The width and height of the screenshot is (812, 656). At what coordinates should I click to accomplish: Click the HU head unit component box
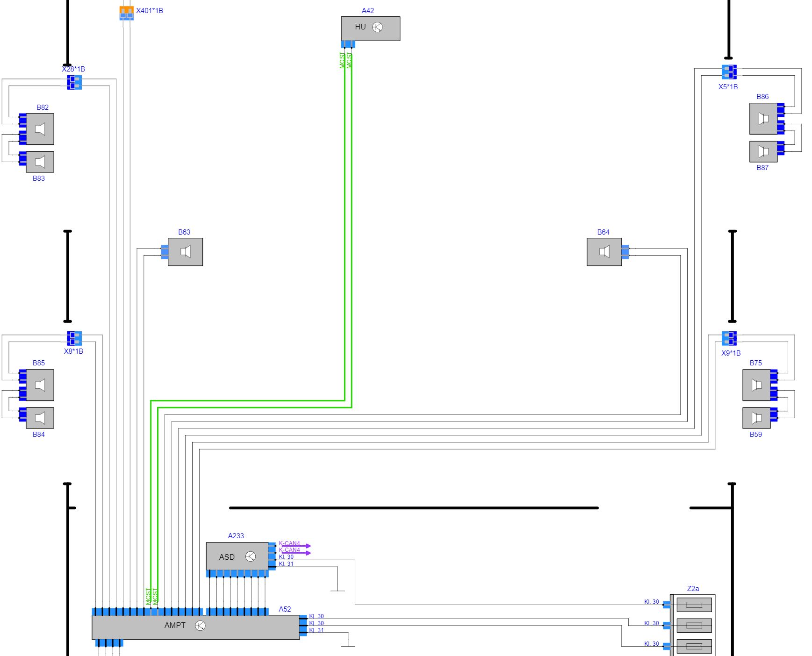tap(370, 29)
